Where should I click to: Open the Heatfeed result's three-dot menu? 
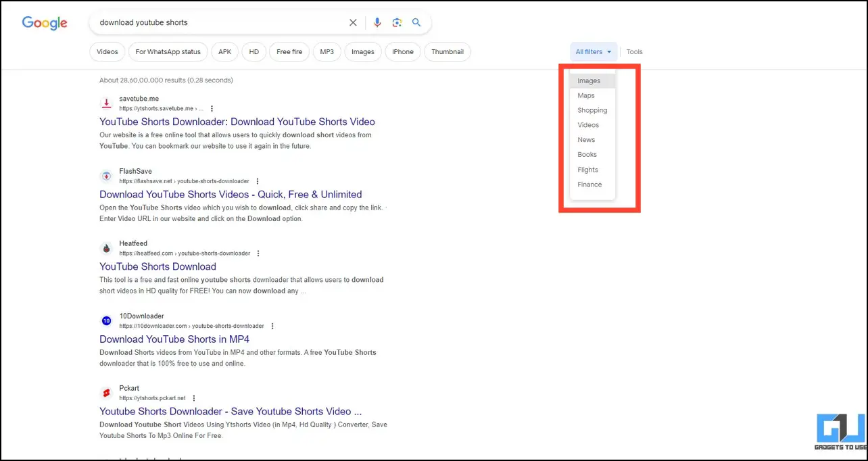coord(258,253)
